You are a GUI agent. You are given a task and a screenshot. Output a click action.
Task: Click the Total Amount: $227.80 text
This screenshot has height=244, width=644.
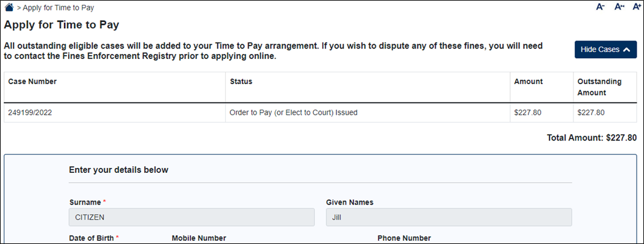pos(591,138)
